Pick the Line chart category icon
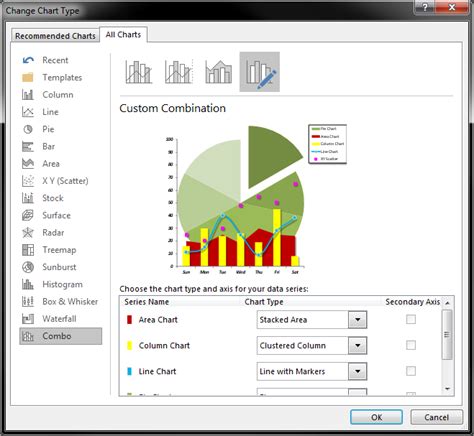The height and width of the screenshot is (436, 474). (x=28, y=112)
